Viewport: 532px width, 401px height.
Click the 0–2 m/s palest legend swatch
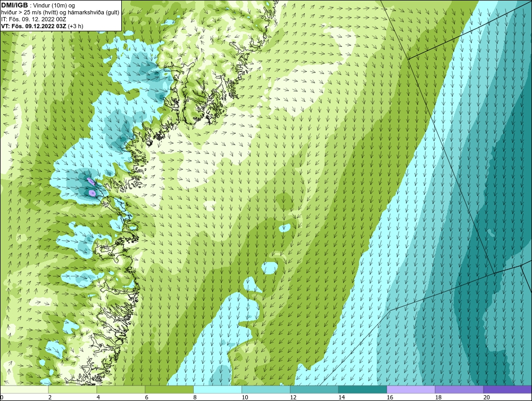click(x=24, y=389)
